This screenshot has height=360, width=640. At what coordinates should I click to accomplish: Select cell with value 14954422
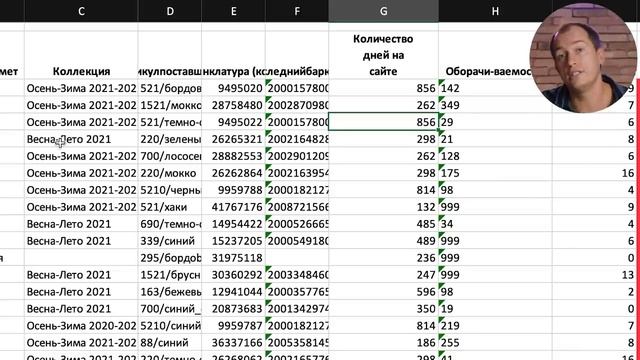[233, 224]
